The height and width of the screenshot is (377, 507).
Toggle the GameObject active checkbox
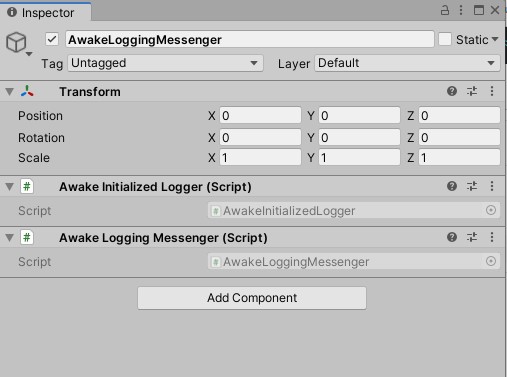click(52, 39)
